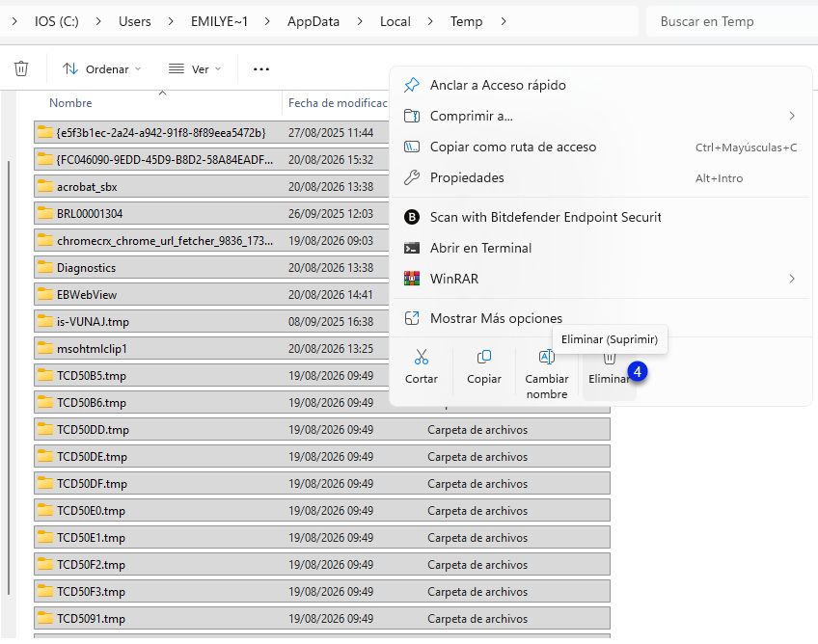
Task: Expand chevron after Local breadcrumb
Action: tap(430, 21)
